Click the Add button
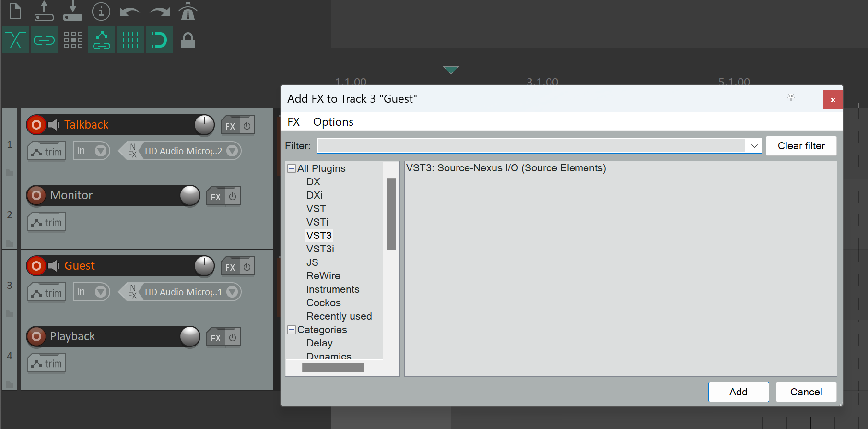Viewport: 868px width, 429px height. tap(738, 392)
